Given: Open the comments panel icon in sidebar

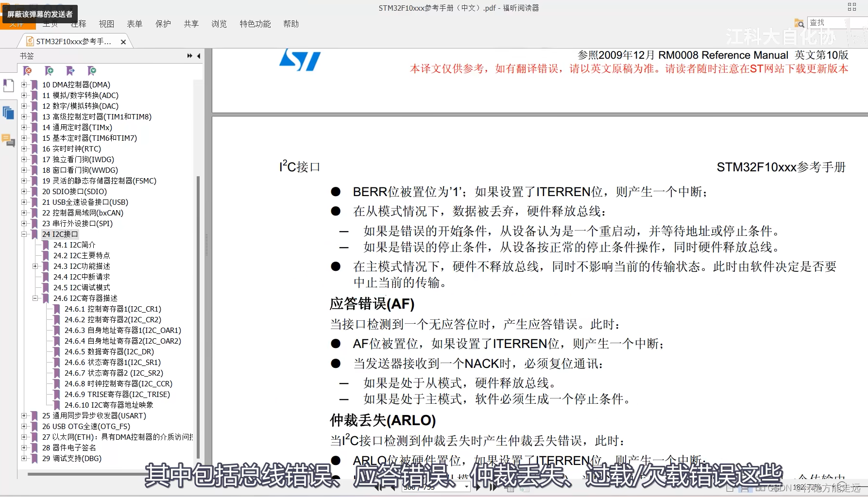Looking at the screenshot, I should coord(8,141).
